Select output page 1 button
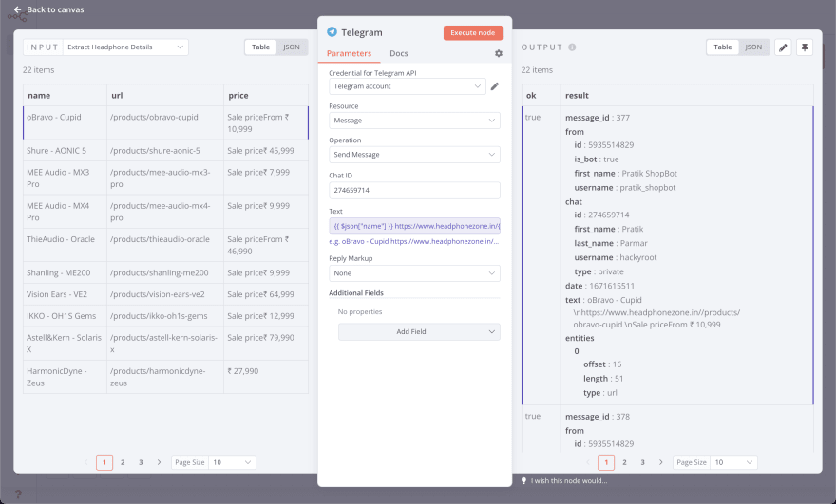836x504 pixels. pyautogui.click(x=606, y=462)
